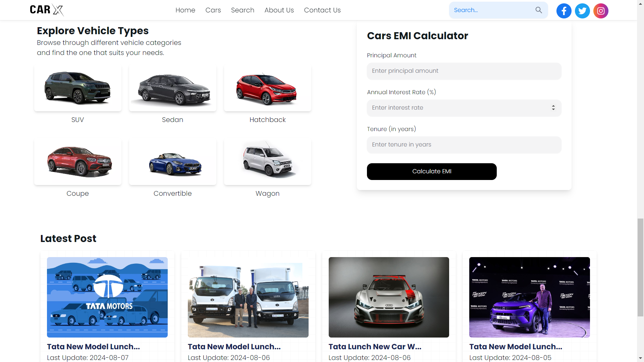The height and width of the screenshot is (362, 644).
Task: Open the Instagram icon
Action: pyautogui.click(x=601, y=11)
